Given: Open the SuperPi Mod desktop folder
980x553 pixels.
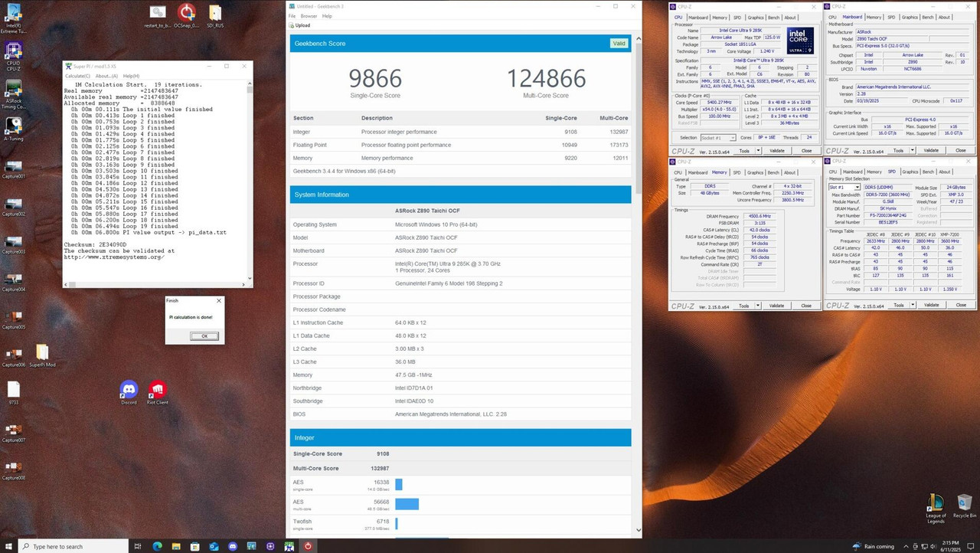Looking at the screenshot, I should click(42, 356).
